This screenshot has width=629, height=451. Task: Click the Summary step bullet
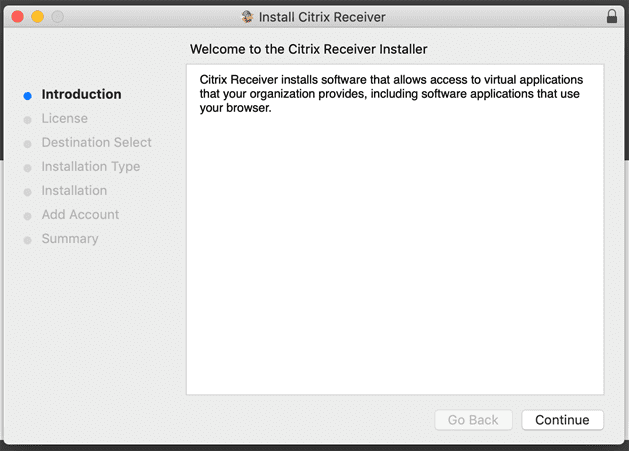27,240
